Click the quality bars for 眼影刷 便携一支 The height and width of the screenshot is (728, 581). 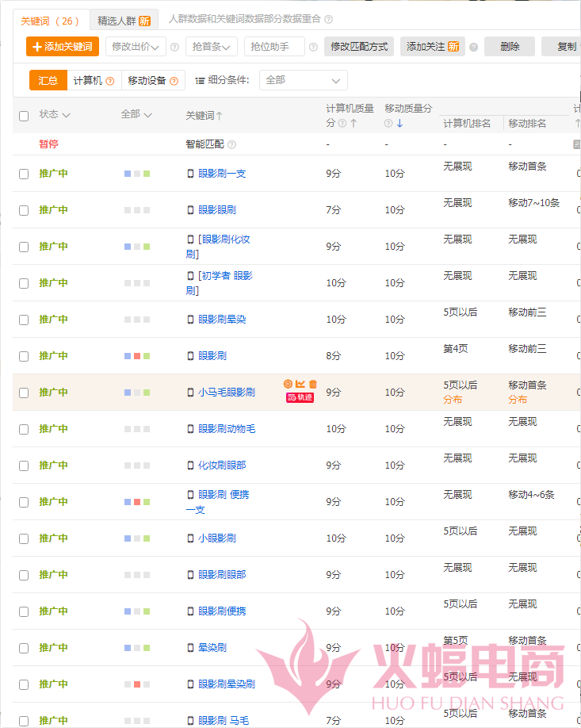(136, 502)
